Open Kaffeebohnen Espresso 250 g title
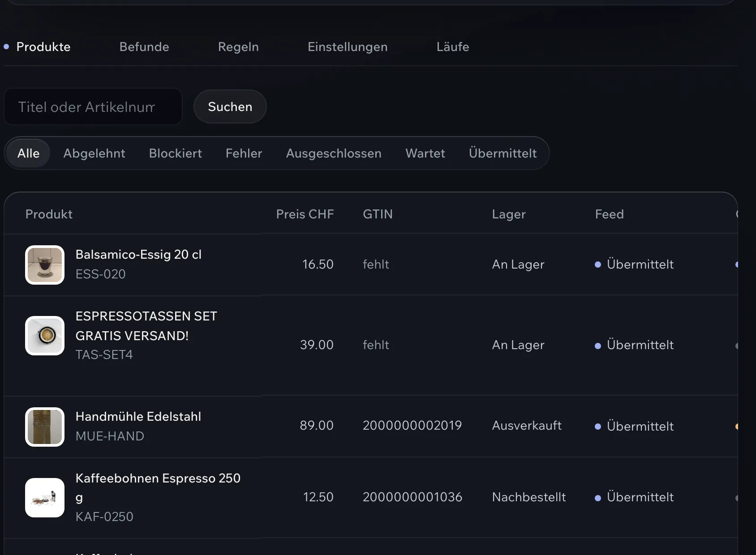Viewport: 756px width, 555px height. (158, 487)
